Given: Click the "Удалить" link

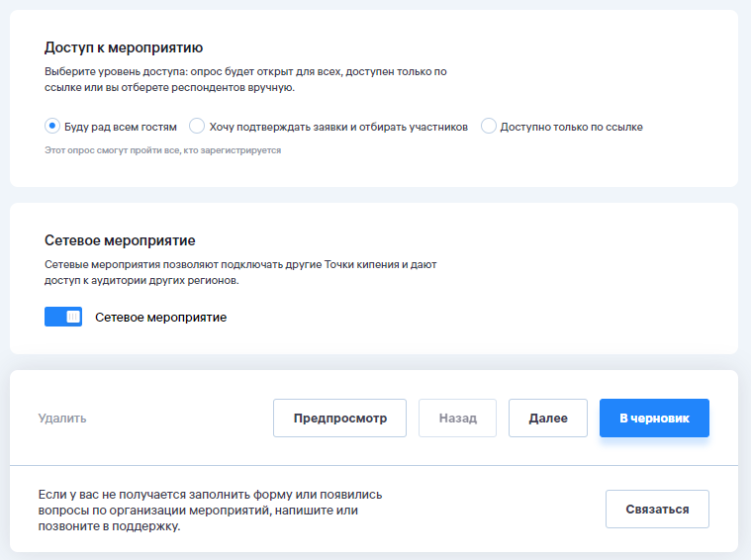Looking at the screenshot, I should pyautogui.click(x=62, y=418).
